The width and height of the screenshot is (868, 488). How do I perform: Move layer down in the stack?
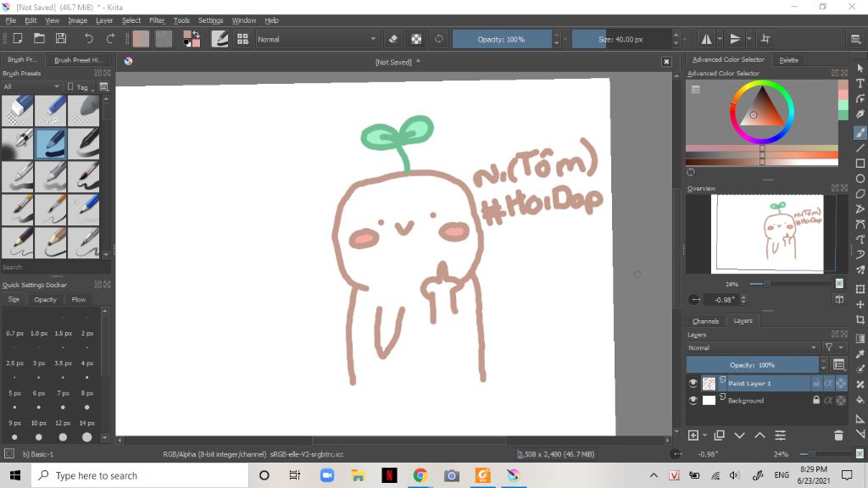(739, 435)
